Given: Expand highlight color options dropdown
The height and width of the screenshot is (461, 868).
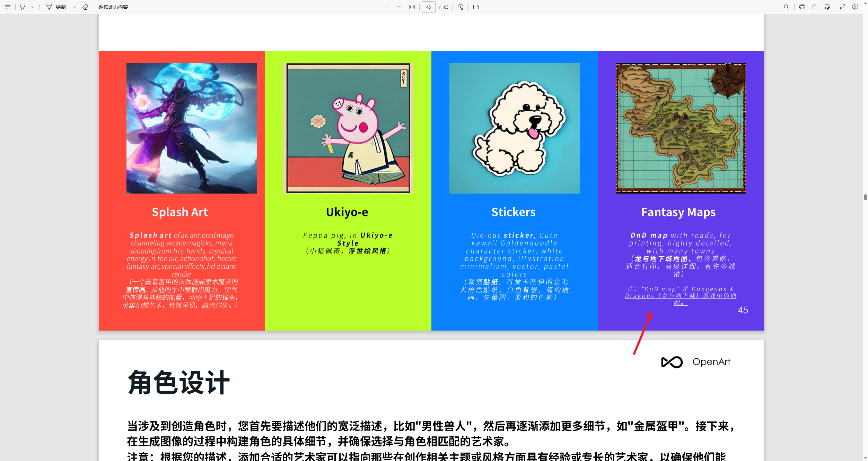Looking at the screenshot, I should (x=32, y=7).
